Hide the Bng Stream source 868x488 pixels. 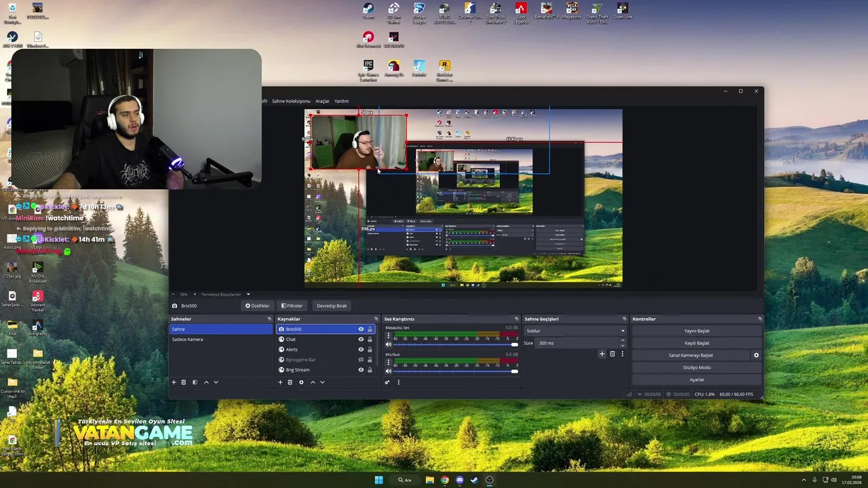pyautogui.click(x=361, y=370)
